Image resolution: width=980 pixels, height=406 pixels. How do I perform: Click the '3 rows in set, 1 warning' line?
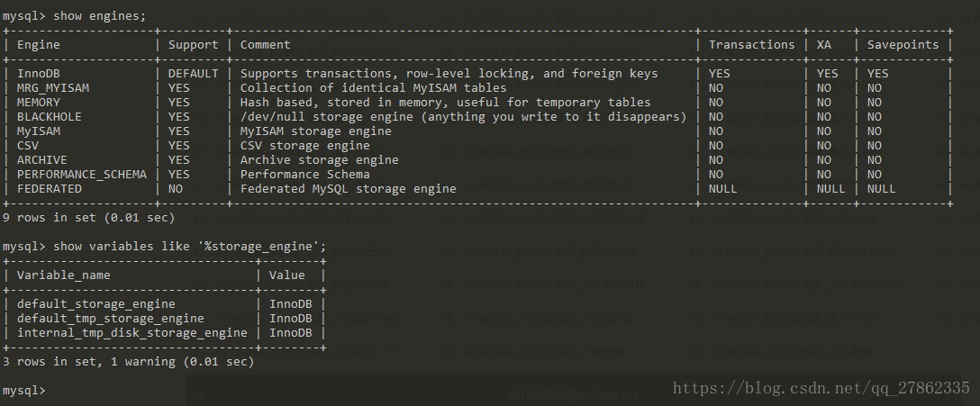(128, 362)
